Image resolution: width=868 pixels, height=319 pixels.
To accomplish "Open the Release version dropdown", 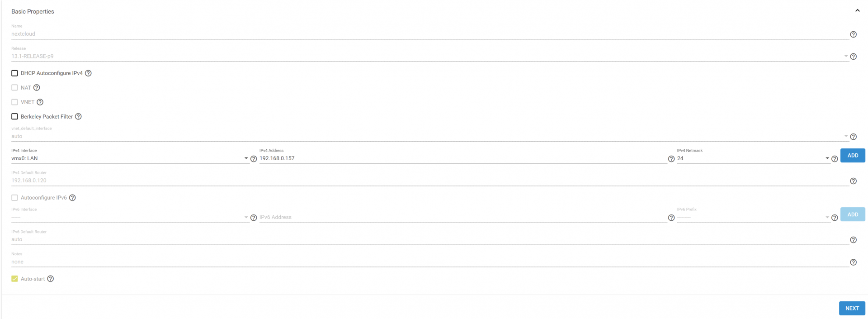I will click(430, 57).
